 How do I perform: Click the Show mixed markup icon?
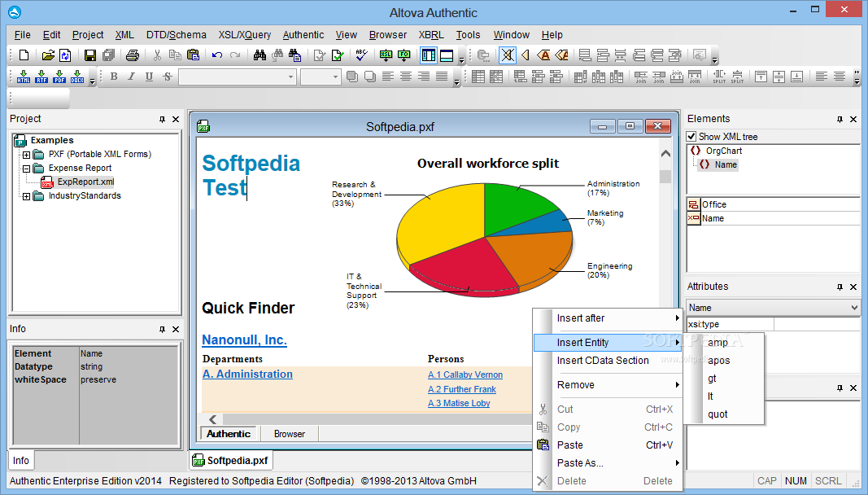pos(561,55)
